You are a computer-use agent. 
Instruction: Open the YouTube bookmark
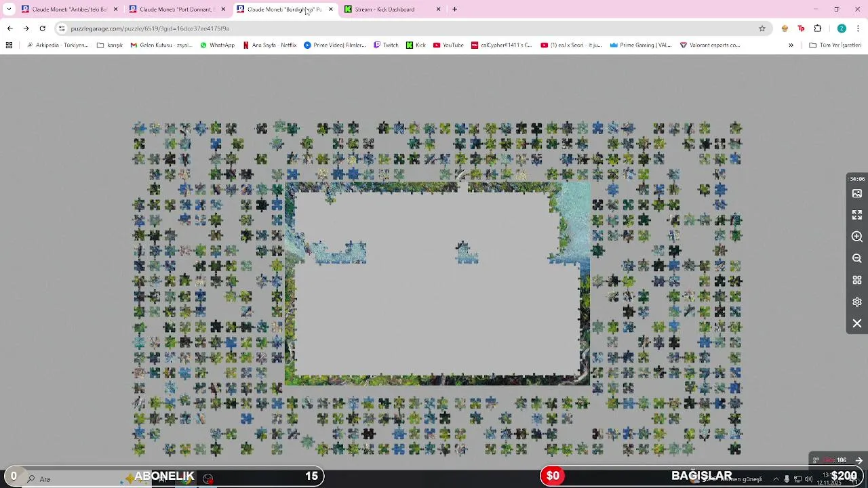pos(448,45)
